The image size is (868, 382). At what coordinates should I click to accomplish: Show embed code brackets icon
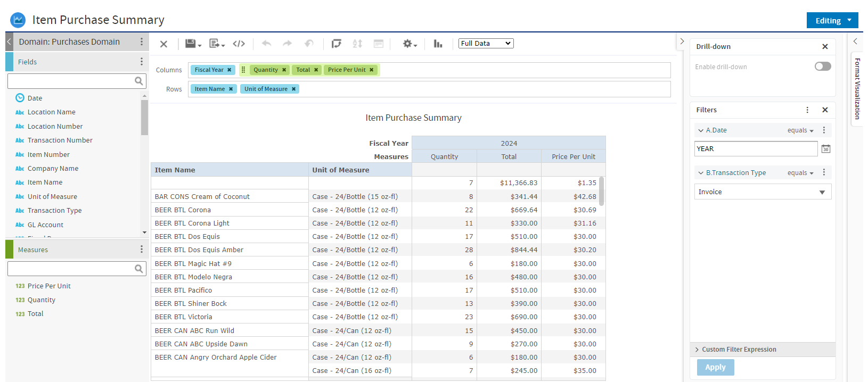pos(239,44)
